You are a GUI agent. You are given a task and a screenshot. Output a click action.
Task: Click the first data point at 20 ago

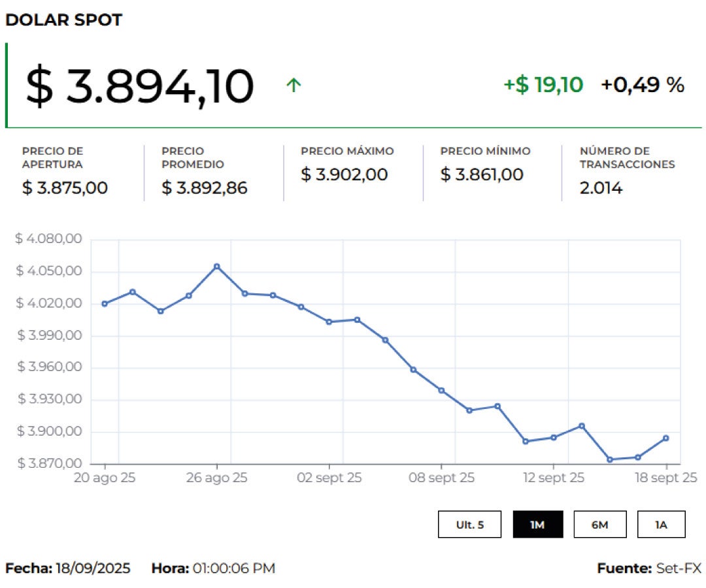105,303
